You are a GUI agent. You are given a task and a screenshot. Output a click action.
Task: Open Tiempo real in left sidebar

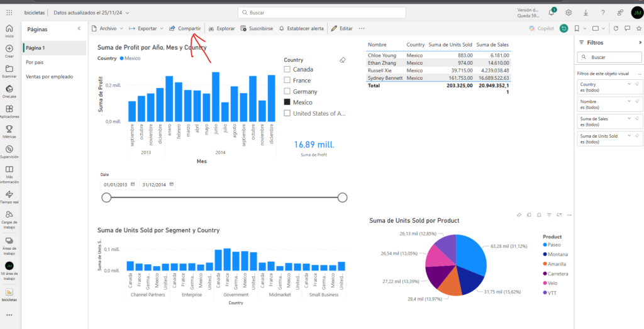click(9, 194)
